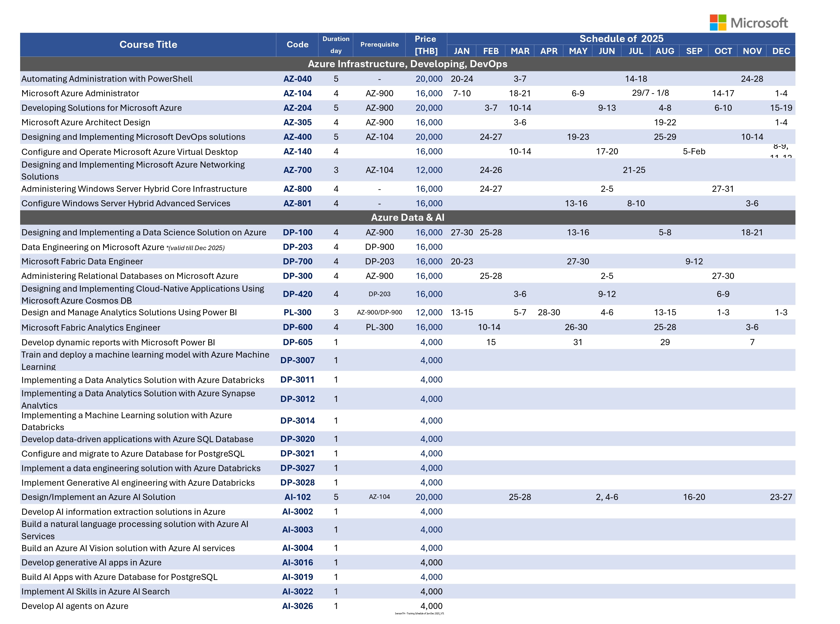Select course code AI-3026
840x624 pixels.
click(x=298, y=606)
